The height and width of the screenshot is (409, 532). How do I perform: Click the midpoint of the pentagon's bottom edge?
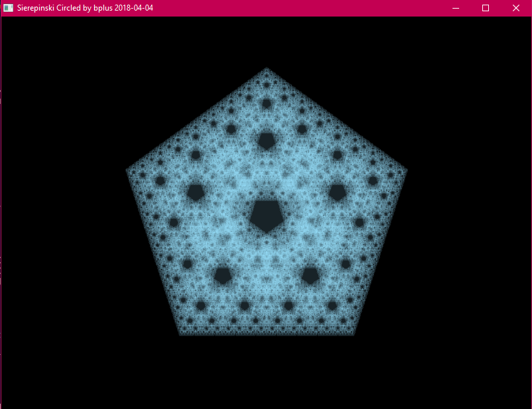266,334
